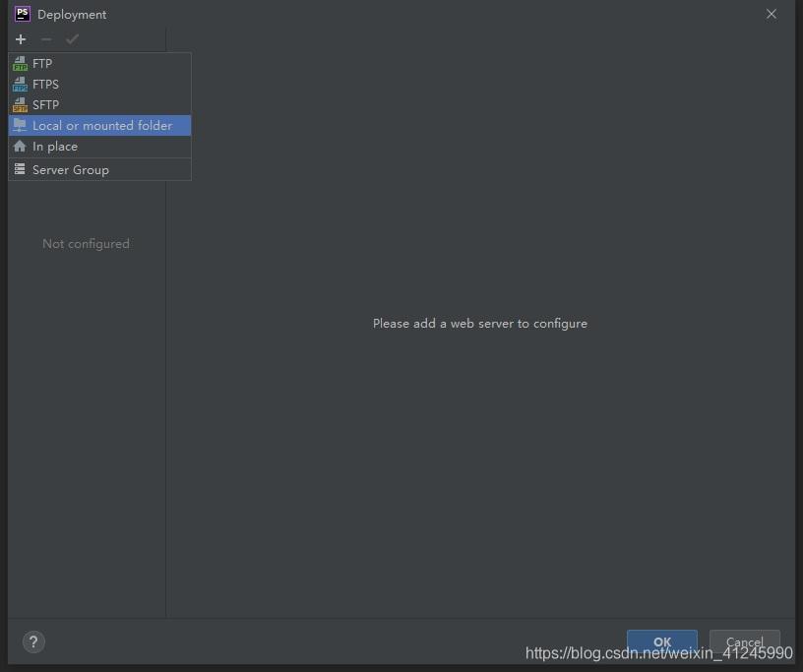The width and height of the screenshot is (803, 672).
Task: Click the minus remove server icon
Action: click(46, 39)
